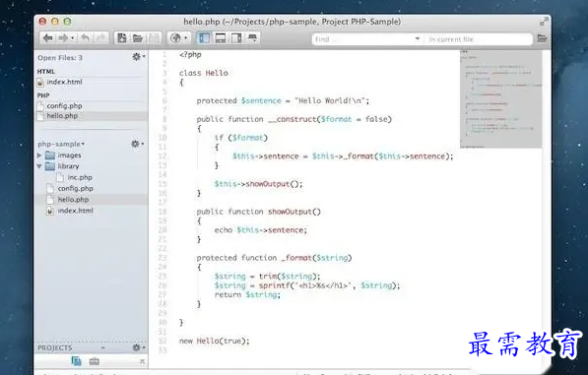
Task: Open the PROJECTS gear menu
Action: [138, 348]
